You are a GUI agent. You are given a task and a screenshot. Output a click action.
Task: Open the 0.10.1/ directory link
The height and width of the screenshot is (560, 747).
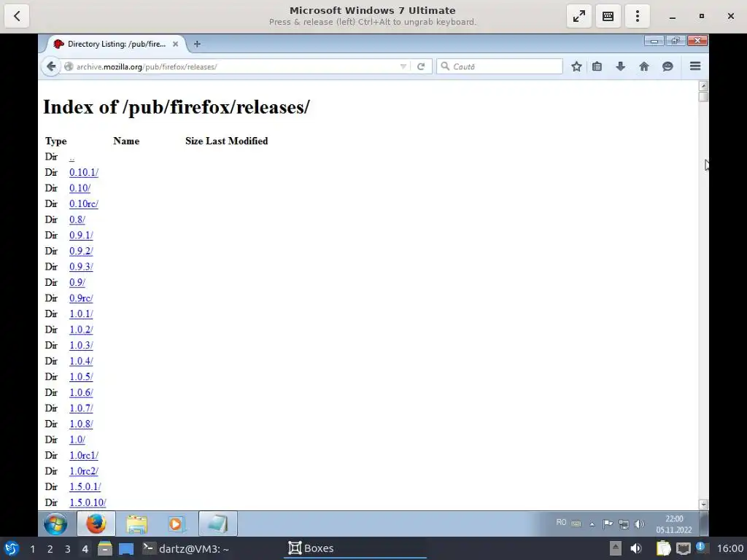click(84, 172)
